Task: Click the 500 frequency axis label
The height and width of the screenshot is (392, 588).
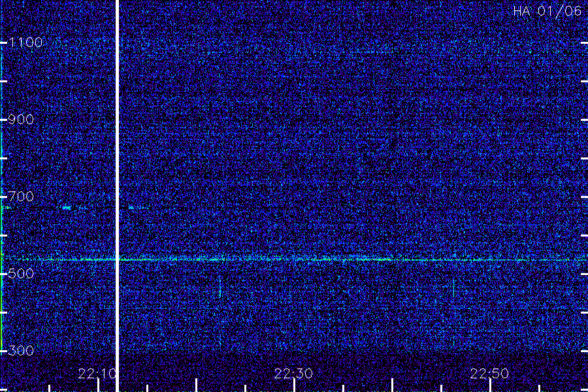Action: point(21,274)
